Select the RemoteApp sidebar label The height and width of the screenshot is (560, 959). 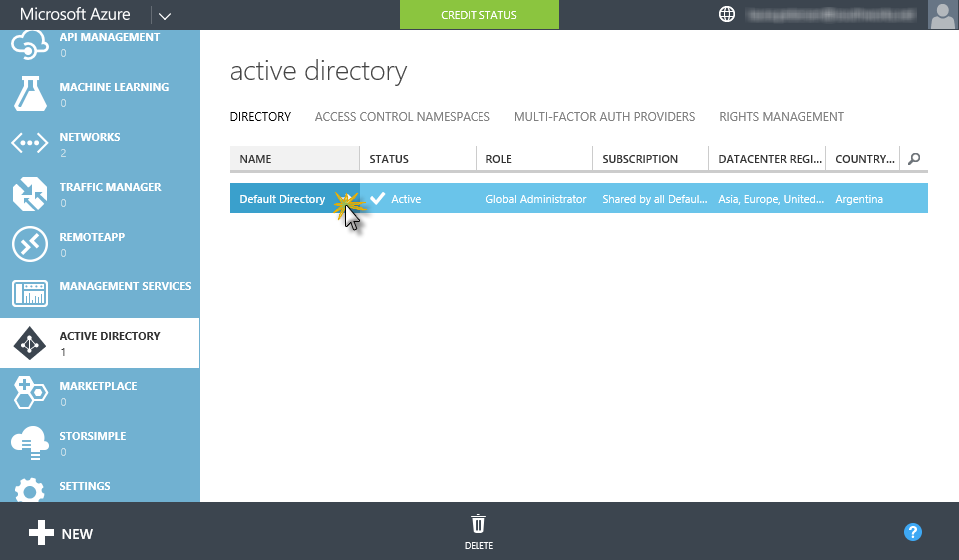point(92,237)
